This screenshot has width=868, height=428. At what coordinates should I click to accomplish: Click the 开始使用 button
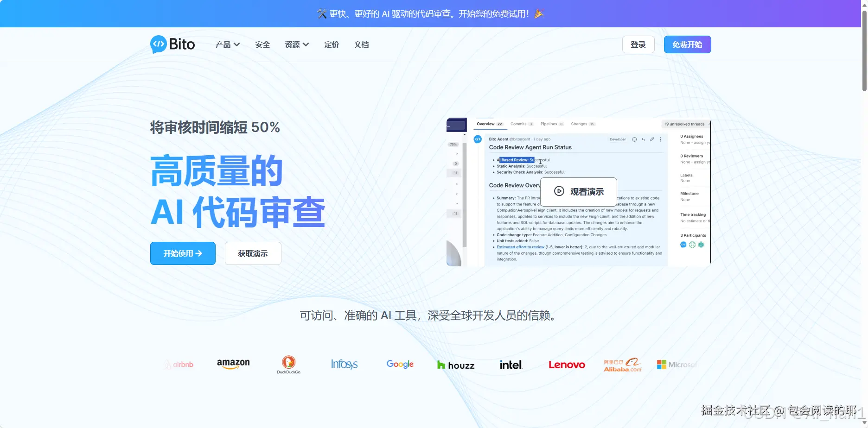tap(183, 253)
